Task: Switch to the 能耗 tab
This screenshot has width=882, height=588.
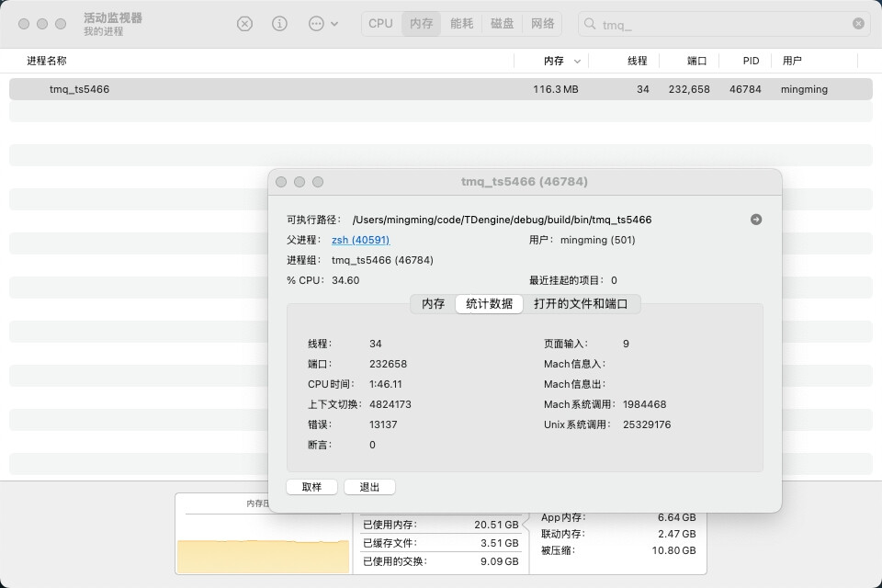Action: pos(461,24)
